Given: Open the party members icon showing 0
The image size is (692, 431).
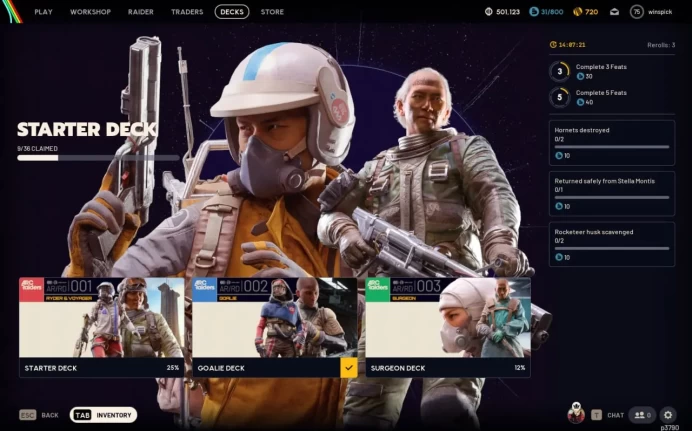Looking at the screenshot, I should tap(642, 415).
